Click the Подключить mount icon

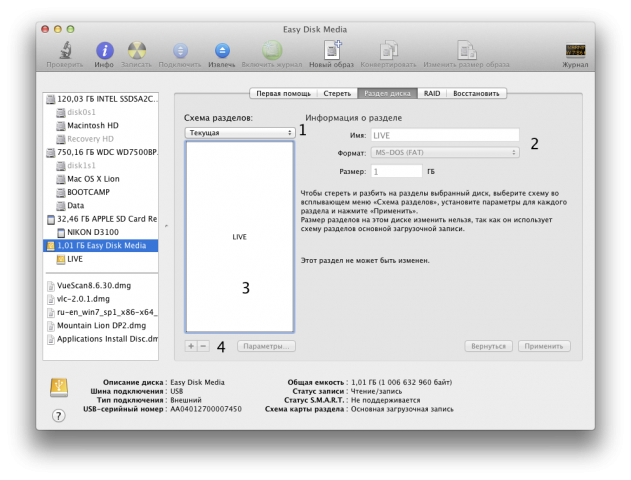(x=180, y=50)
